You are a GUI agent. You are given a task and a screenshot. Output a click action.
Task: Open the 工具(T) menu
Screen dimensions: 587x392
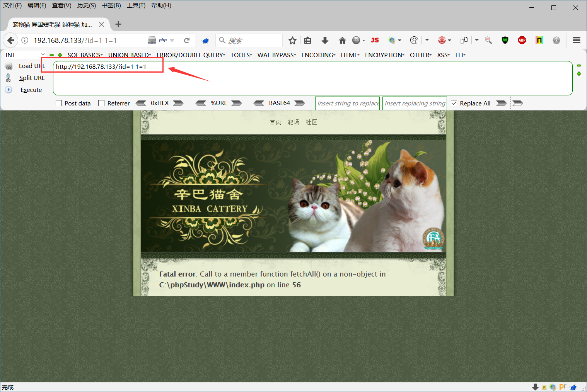point(136,5)
